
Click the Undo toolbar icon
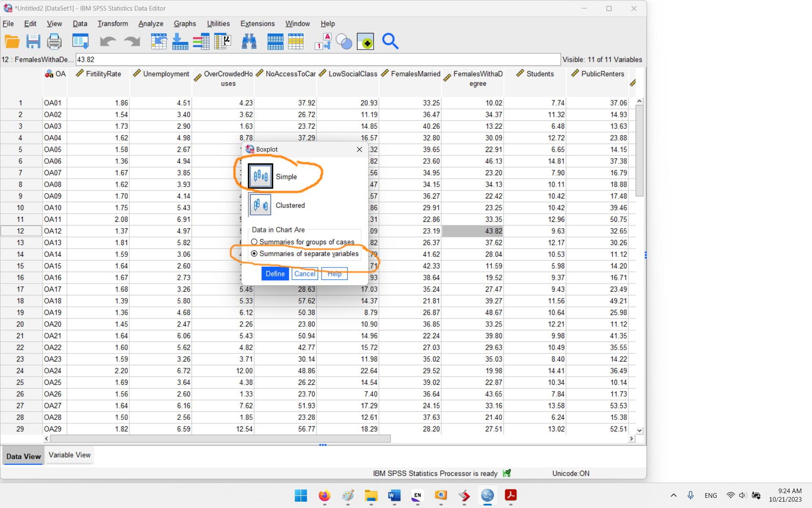click(x=108, y=41)
